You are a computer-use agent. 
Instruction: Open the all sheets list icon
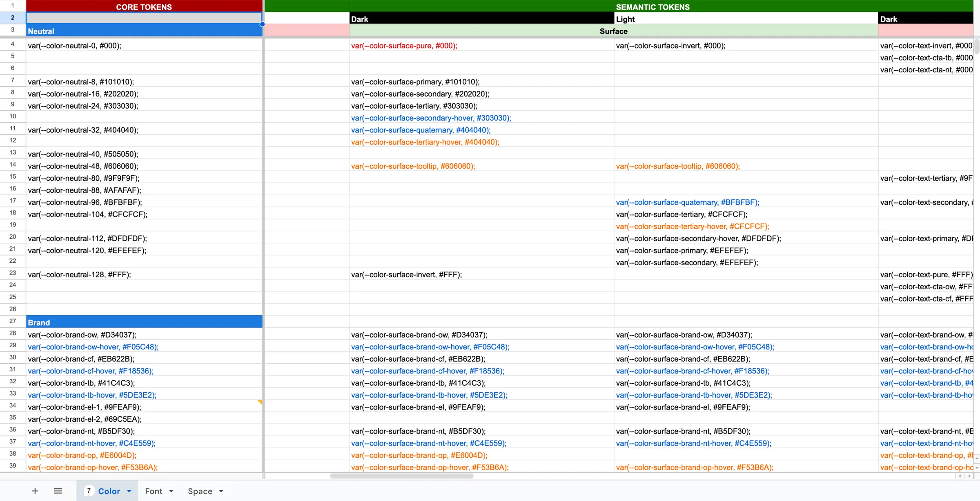[58, 491]
